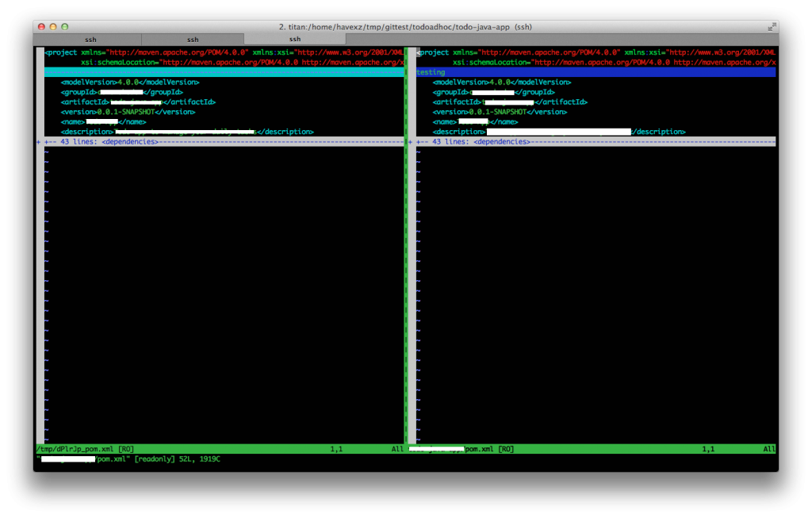Click the terminal window title showing titan path
Viewport: 812px width, 518px height.
tap(405, 25)
